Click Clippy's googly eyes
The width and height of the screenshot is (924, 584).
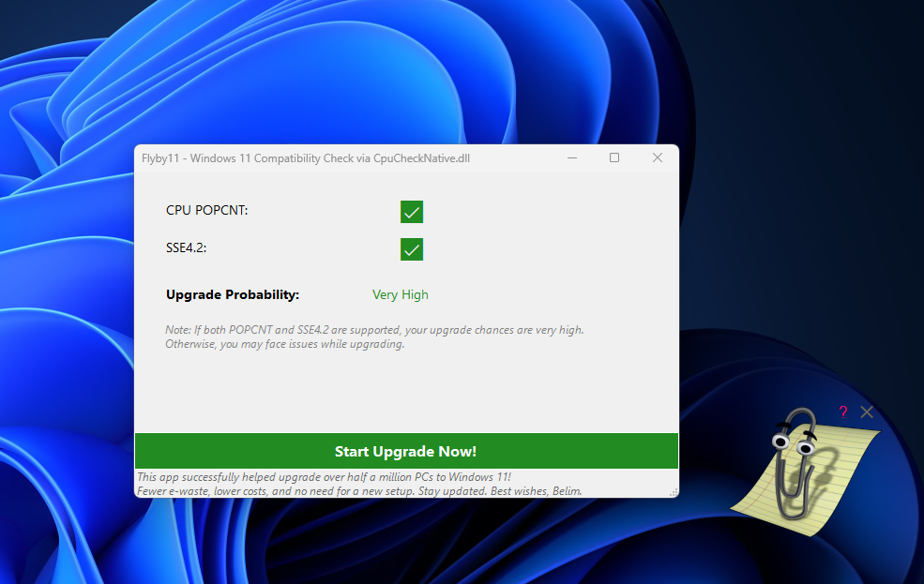click(791, 443)
